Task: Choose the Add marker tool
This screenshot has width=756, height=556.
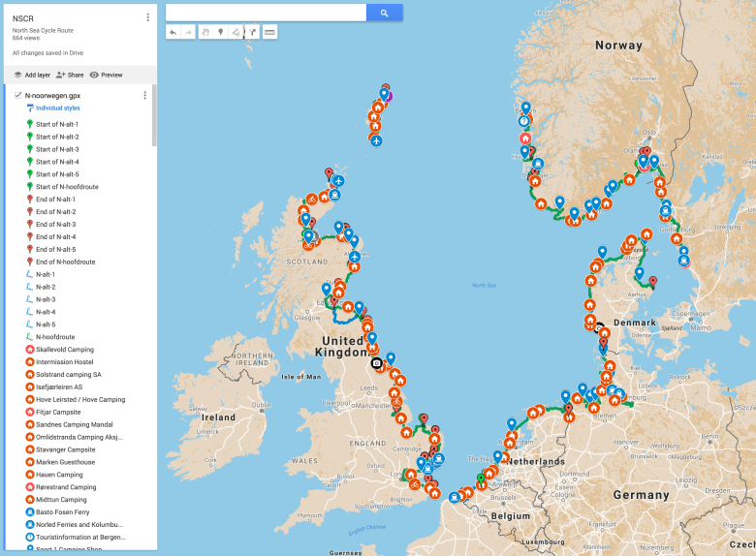Action: 221,32
